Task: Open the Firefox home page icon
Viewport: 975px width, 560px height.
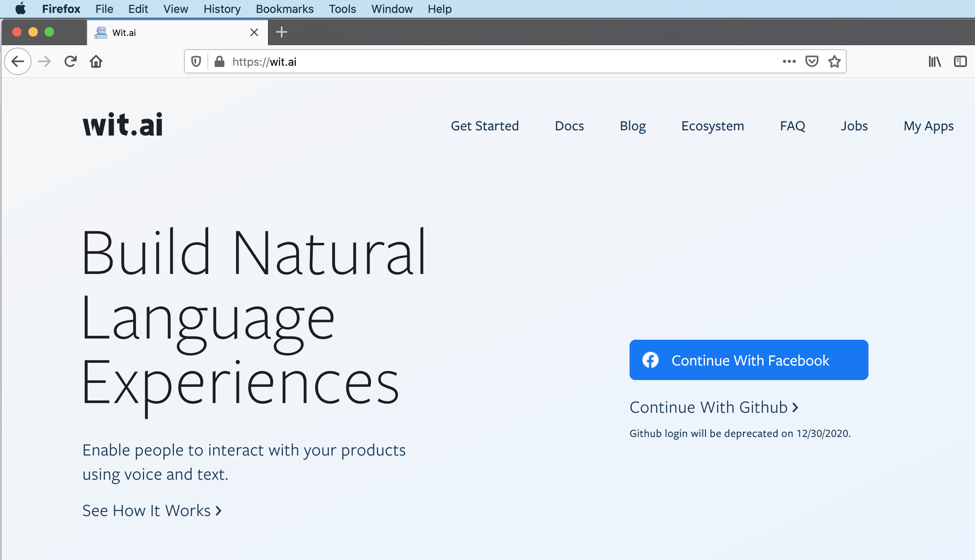Action: pyautogui.click(x=96, y=61)
